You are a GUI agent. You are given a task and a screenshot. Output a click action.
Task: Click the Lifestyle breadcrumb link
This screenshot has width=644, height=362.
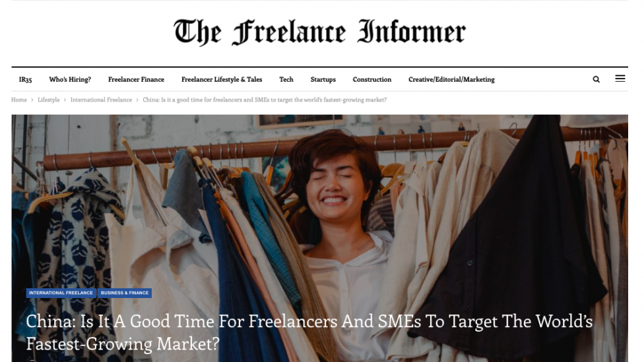pos(48,100)
